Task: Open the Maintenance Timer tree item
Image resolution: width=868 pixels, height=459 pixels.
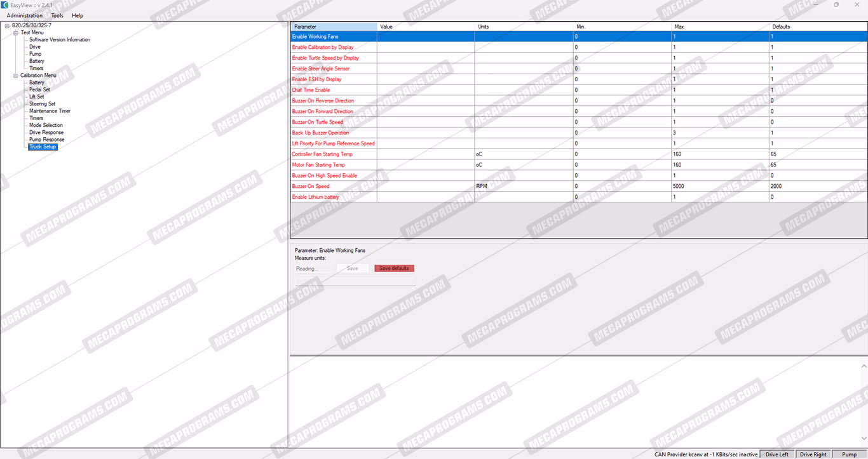Action: point(50,111)
